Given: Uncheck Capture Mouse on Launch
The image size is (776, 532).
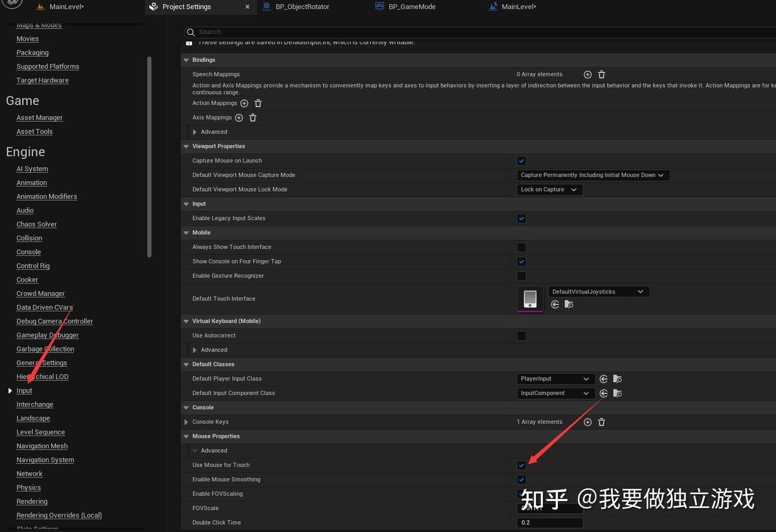Looking at the screenshot, I should pos(521,160).
